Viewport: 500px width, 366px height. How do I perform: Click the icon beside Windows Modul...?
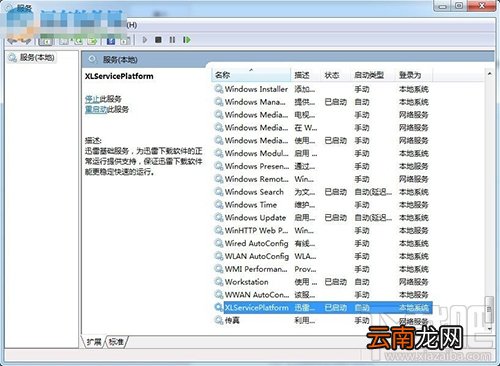[x=219, y=153]
